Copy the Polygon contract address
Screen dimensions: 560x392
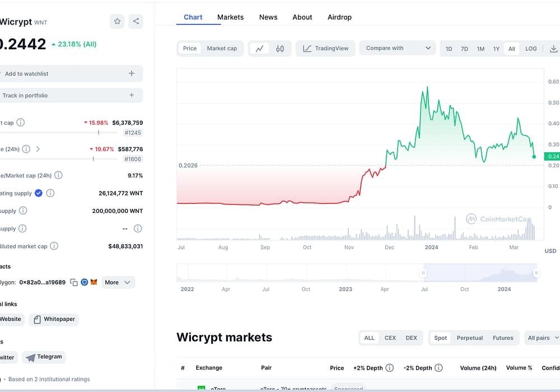(73, 283)
